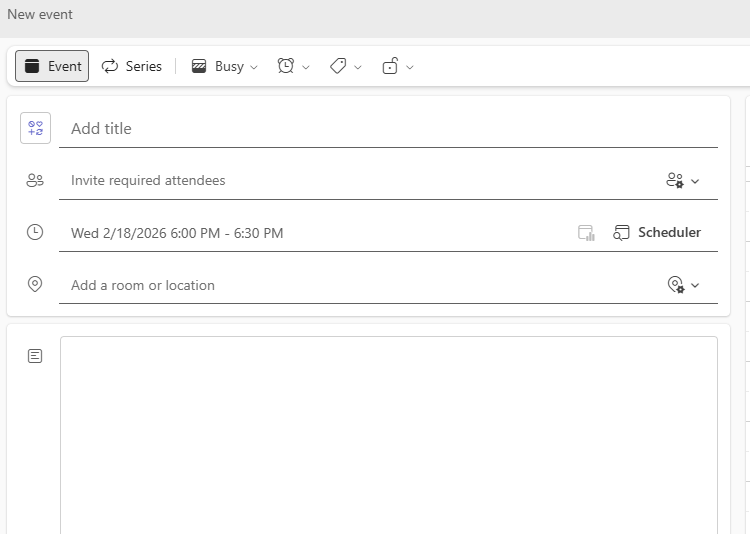Open the event icon picker

click(35, 128)
